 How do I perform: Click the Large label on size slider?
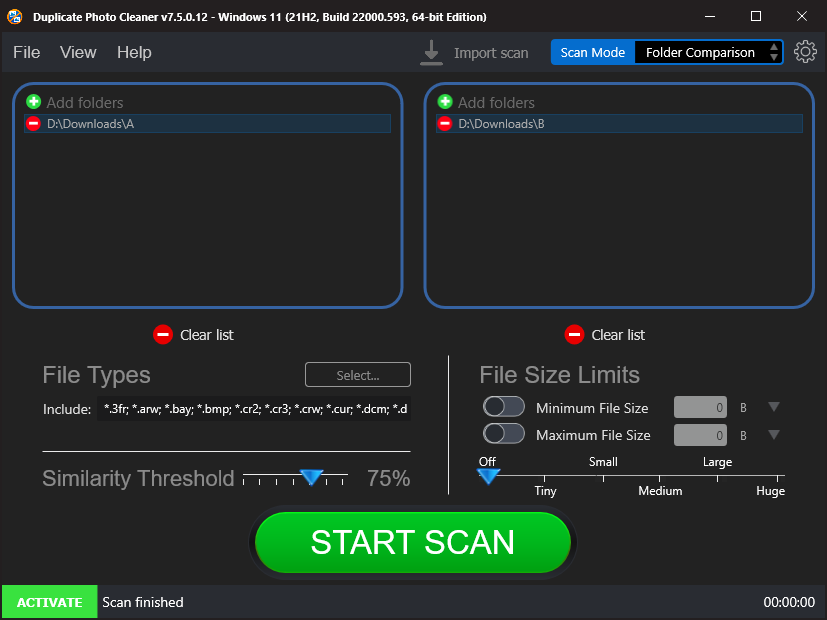(x=717, y=462)
